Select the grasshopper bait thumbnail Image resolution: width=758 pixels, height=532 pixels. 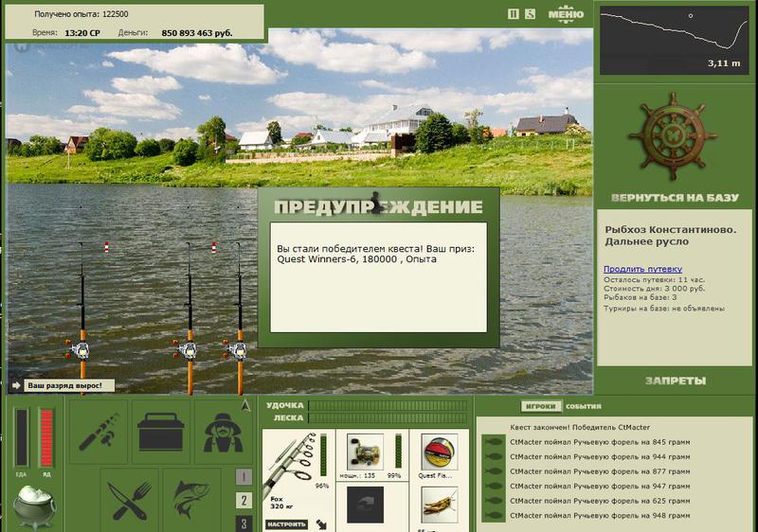tap(440, 505)
